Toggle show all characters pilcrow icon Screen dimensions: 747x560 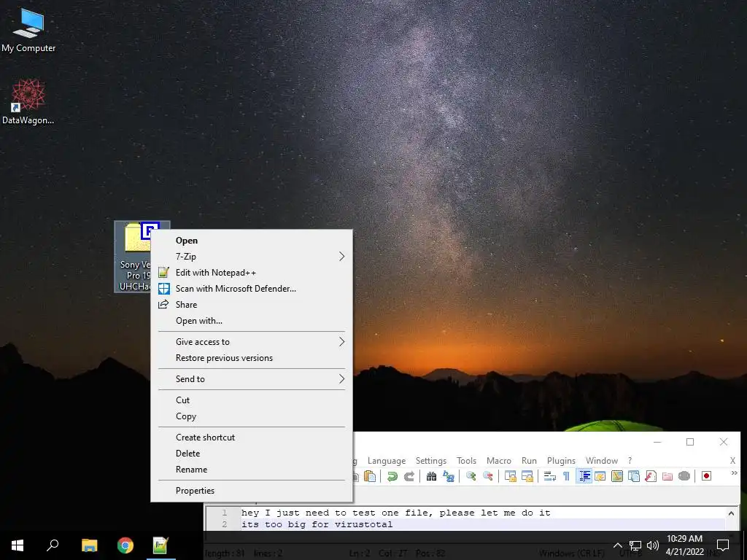tap(566, 476)
